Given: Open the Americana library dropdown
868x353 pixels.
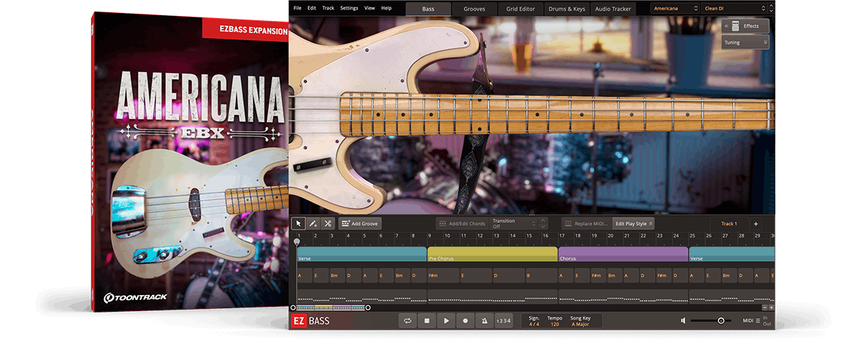Looking at the screenshot, I should click(x=676, y=9).
